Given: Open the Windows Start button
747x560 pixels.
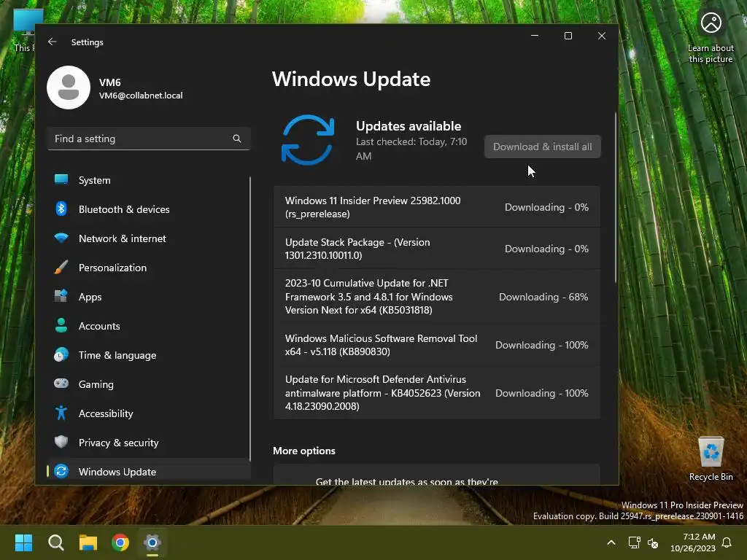Looking at the screenshot, I should coord(23,542).
